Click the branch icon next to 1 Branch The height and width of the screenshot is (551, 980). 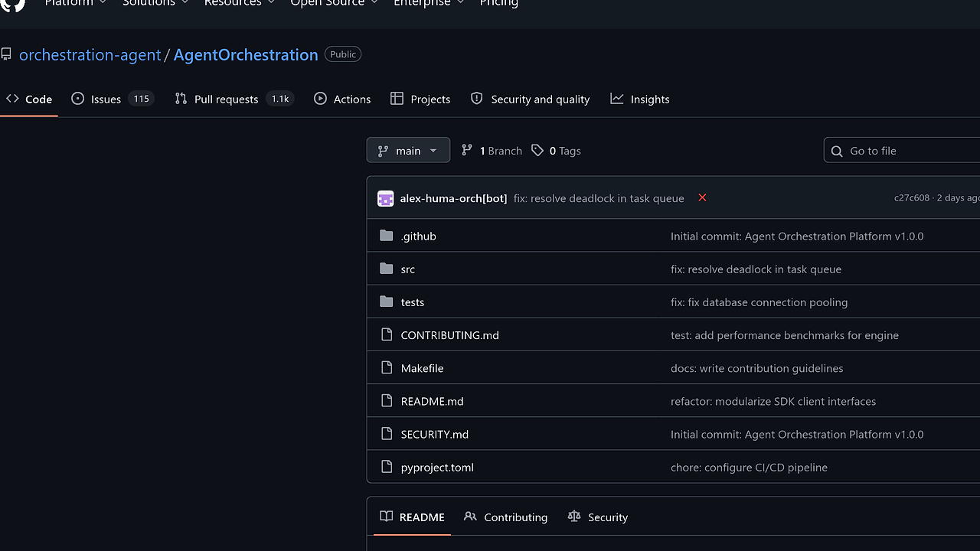pyautogui.click(x=467, y=151)
